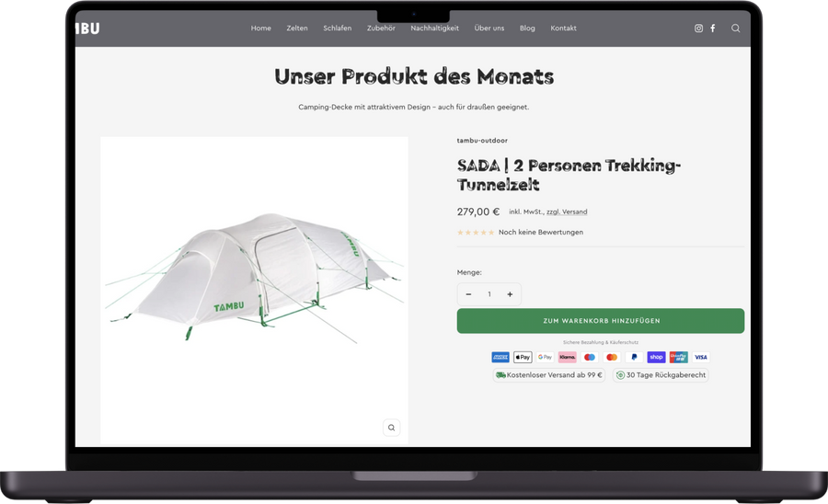Open the Nachhaltigkeit page
This screenshot has width=828, height=504.
click(x=434, y=29)
